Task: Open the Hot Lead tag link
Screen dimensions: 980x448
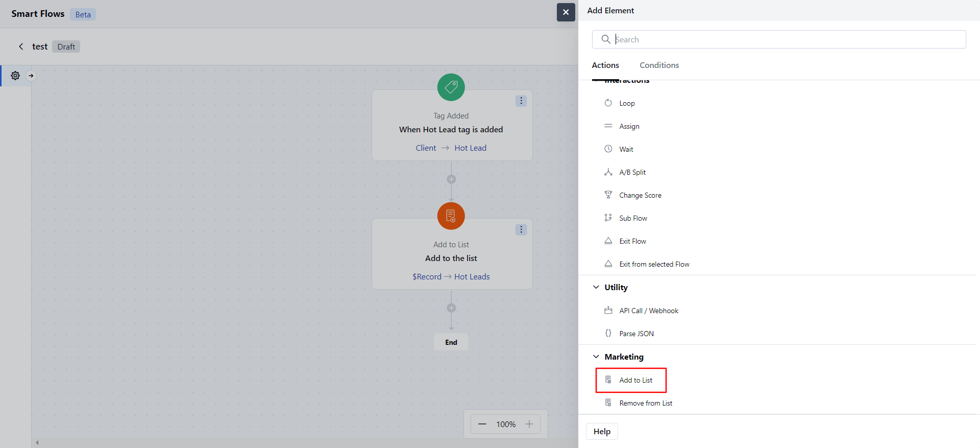Action: pyautogui.click(x=471, y=148)
